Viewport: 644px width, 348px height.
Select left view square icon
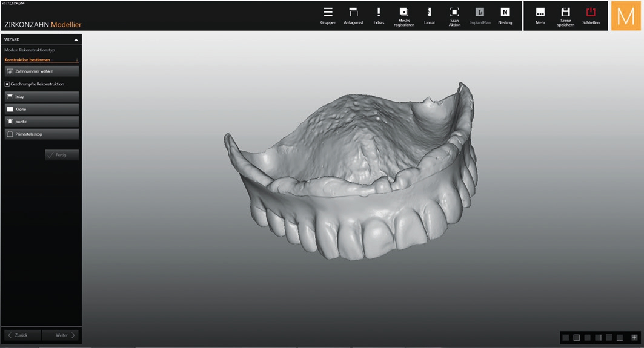pyautogui.click(x=566, y=337)
